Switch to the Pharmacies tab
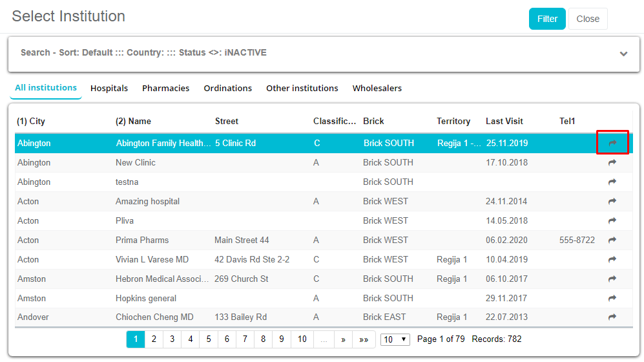This screenshot has width=644, height=362. click(165, 88)
